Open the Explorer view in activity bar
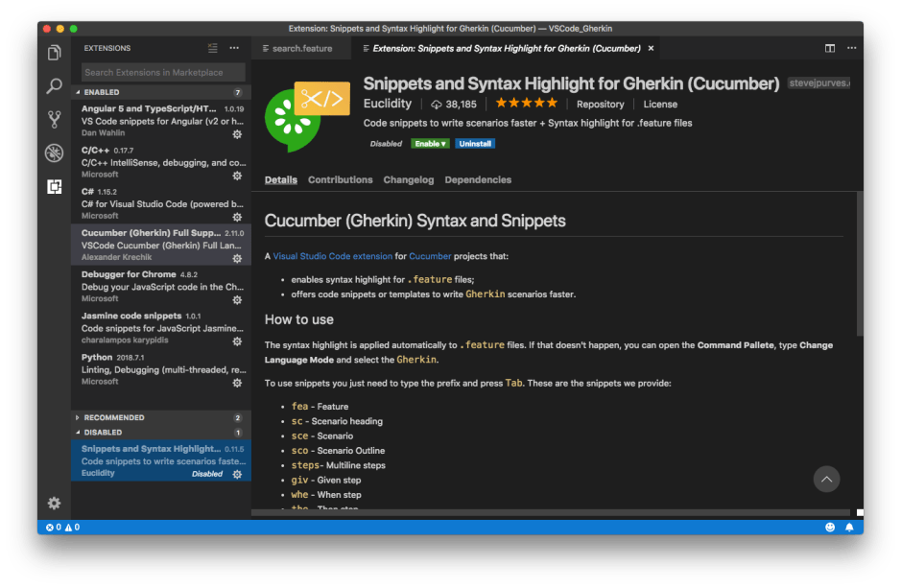 coord(55,53)
